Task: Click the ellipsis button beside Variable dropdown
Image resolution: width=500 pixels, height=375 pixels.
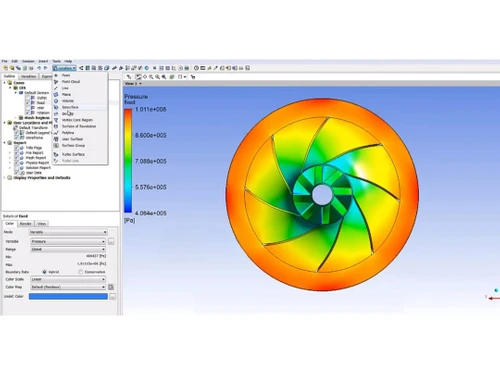Action: [111, 241]
